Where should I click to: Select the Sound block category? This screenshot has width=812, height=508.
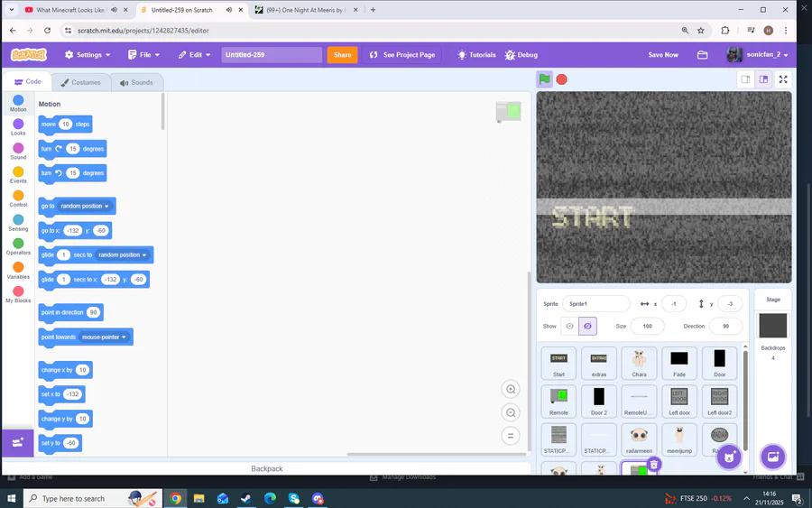pos(18,152)
